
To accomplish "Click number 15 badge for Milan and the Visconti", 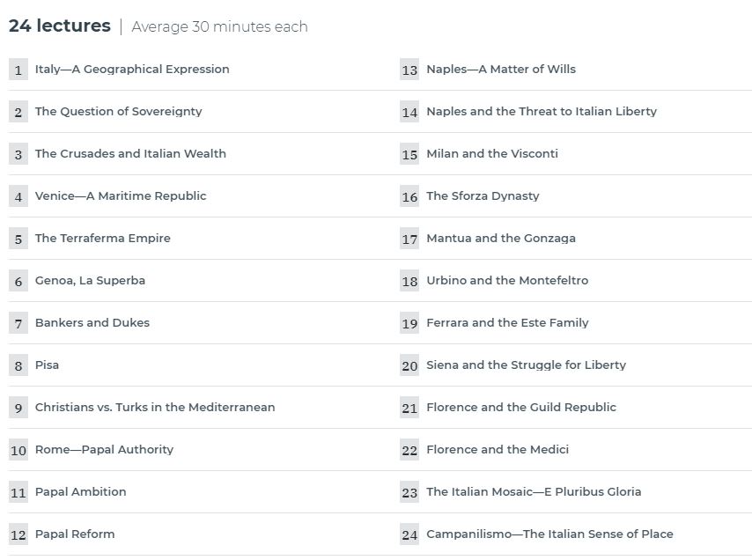I will pos(409,154).
